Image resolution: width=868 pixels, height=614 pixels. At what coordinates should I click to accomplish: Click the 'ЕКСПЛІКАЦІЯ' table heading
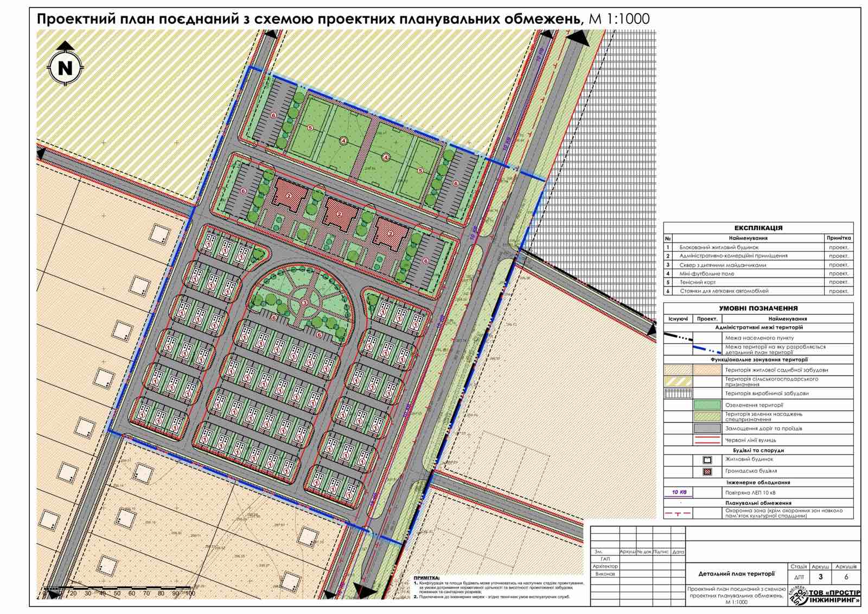tap(758, 228)
